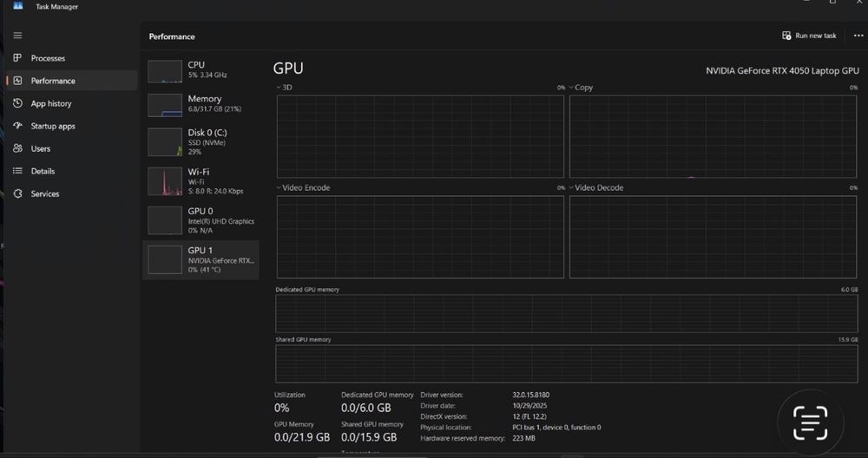Switch to Startup apps label
Viewport: 868px width, 458px height.
tap(53, 126)
